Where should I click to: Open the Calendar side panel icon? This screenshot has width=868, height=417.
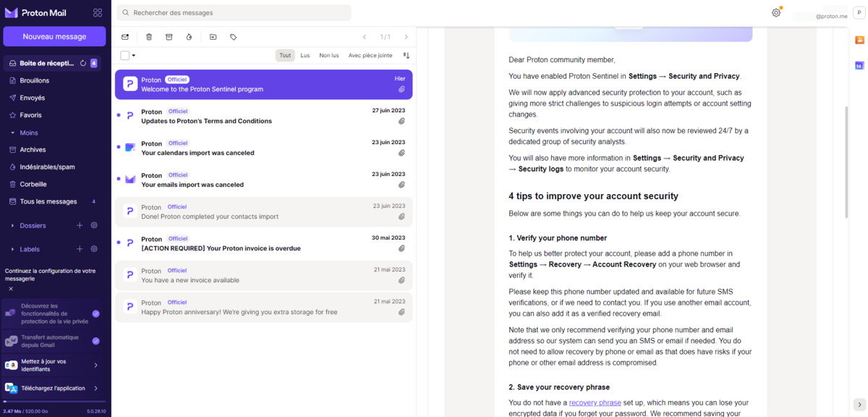click(859, 66)
